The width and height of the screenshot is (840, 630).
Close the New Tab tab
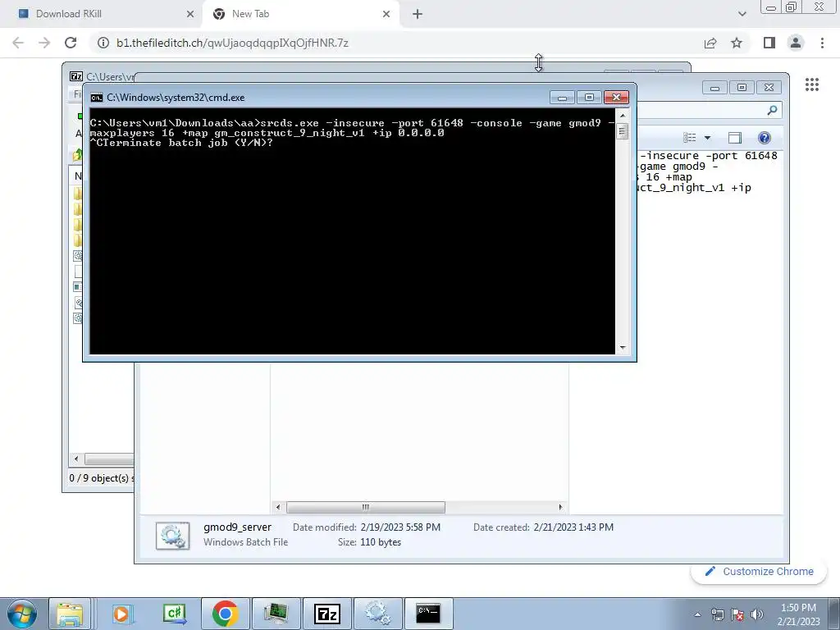[386, 14]
